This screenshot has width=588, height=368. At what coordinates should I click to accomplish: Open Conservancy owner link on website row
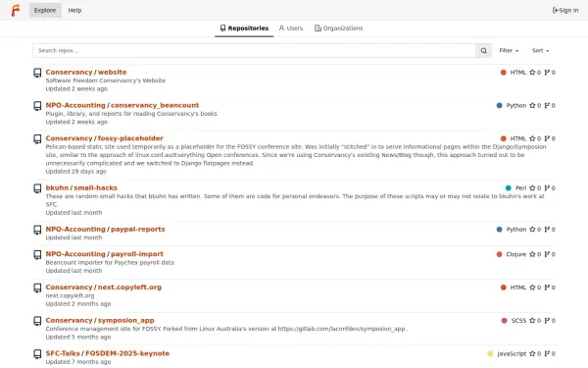click(x=69, y=72)
